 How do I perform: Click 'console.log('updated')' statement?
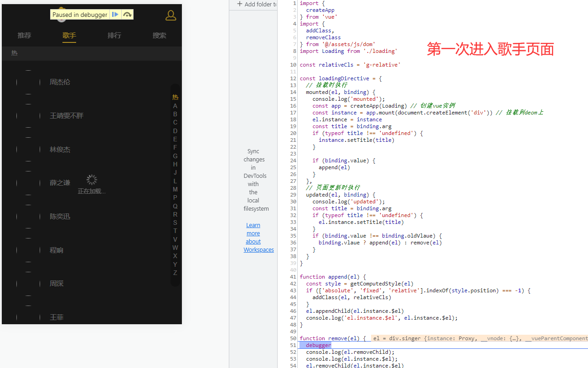(x=349, y=202)
